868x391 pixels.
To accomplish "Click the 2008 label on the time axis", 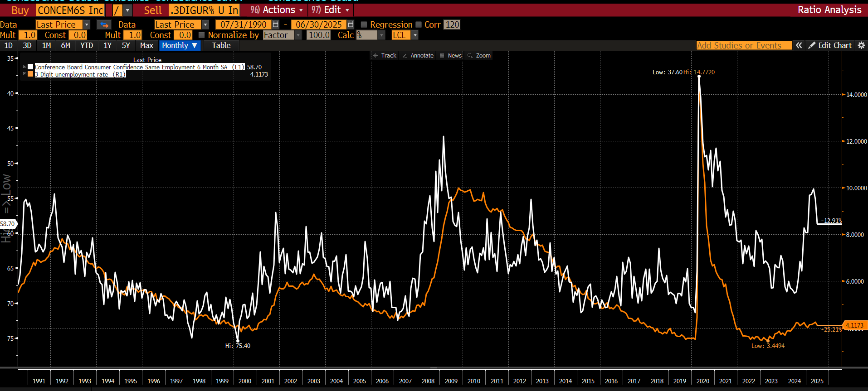I will click(x=428, y=381).
